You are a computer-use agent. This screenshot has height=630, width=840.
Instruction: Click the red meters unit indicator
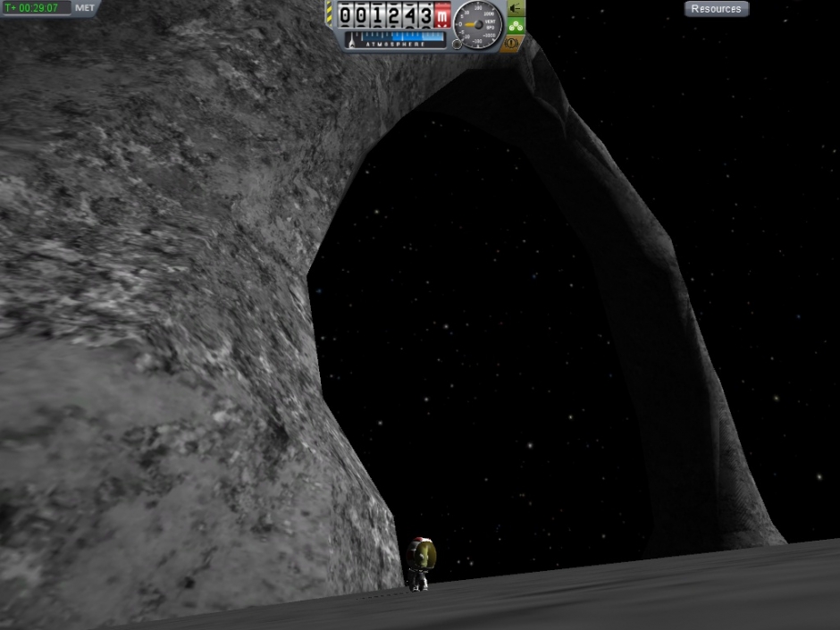coord(442,15)
